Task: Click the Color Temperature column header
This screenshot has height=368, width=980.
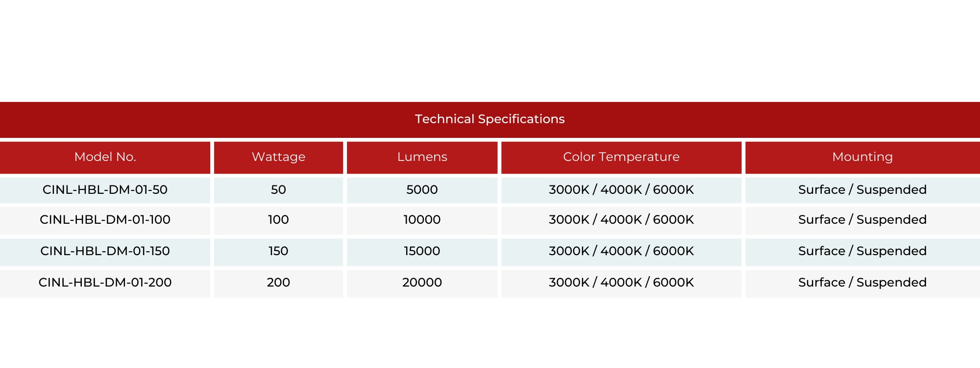Action: tap(621, 158)
